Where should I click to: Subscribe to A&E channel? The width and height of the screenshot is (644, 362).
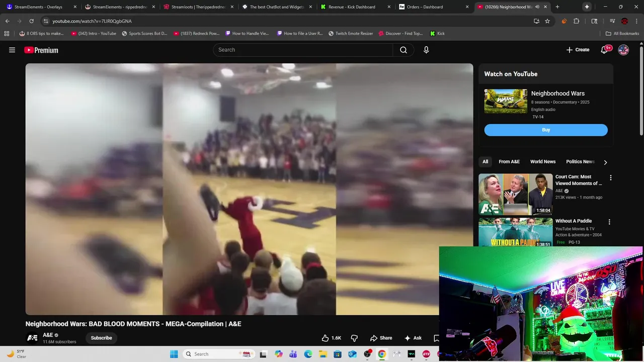[x=101, y=338]
